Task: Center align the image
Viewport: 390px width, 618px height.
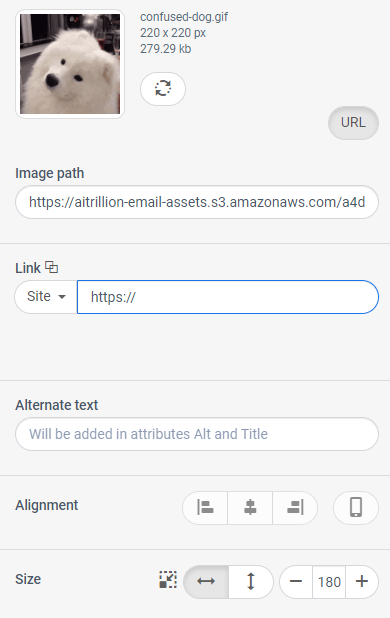Action: [x=250, y=507]
